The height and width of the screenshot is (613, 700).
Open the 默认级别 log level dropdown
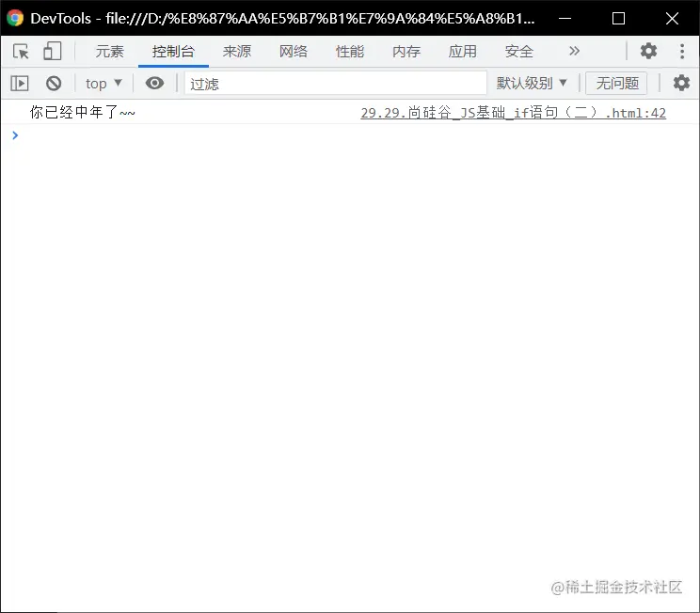coord(532,83)
